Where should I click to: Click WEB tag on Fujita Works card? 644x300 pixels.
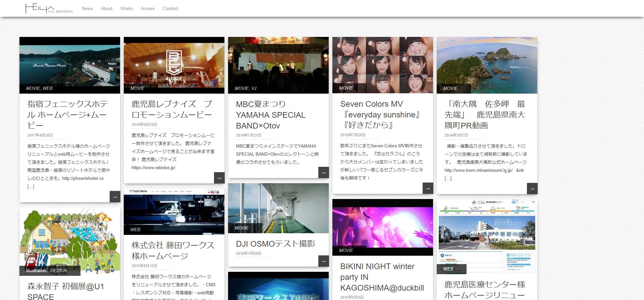(x=135, y=230)
